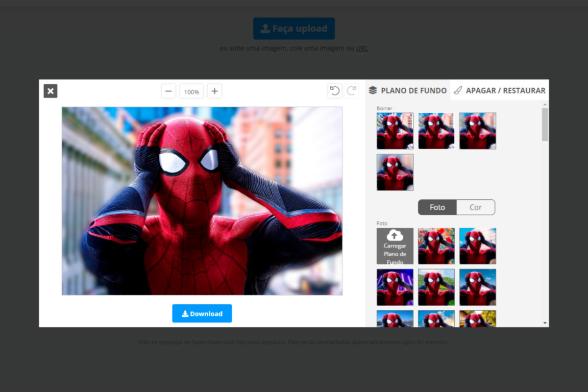The height and width of the screenshot is (392, 588).
Task: Click Carregar Plano de Fundo upload tile
Action: coord(395,246)
